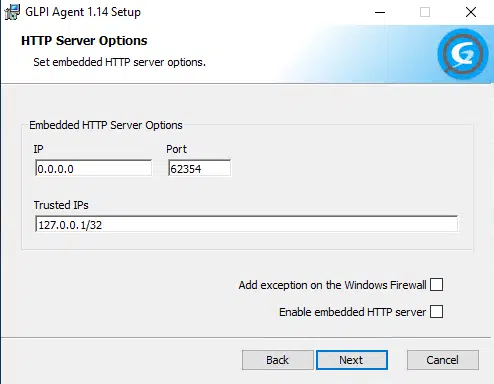Go Back to the previous setup page
Viewport: 494px width, 384px height.
coord(278,360)
